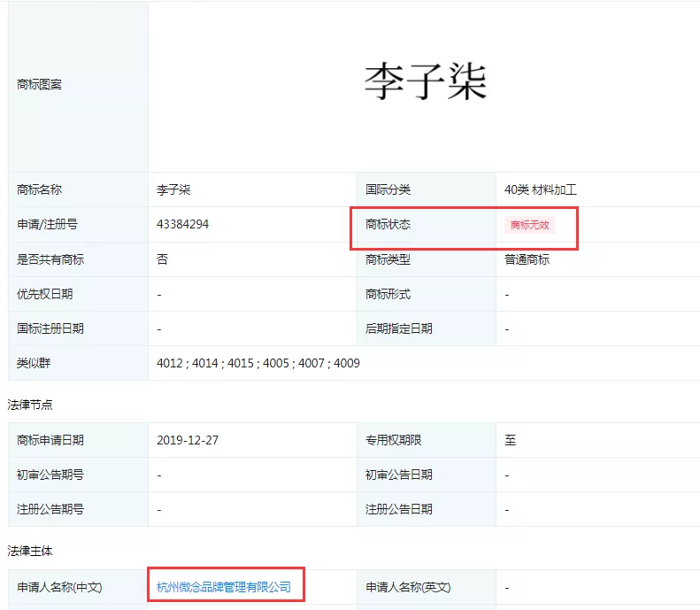Click the 商标类型 label
Screen dimensions: 700x610
pyautogui.click(x=388, y=259)
